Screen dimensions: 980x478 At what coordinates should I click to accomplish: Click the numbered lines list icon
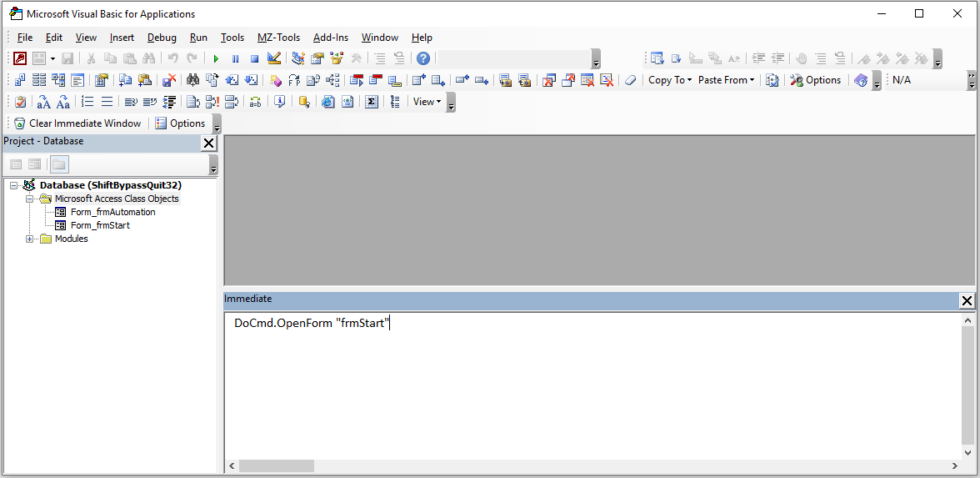tap(87, 102)
